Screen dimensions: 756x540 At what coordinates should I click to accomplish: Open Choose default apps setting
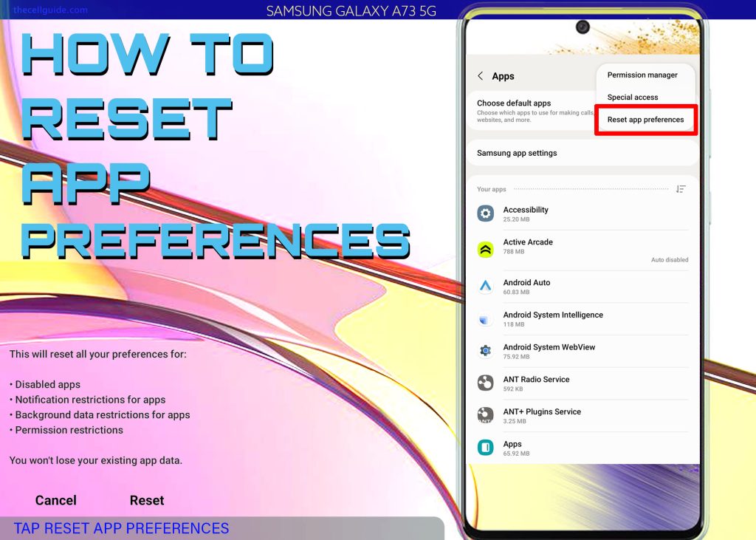click(532, 111)
